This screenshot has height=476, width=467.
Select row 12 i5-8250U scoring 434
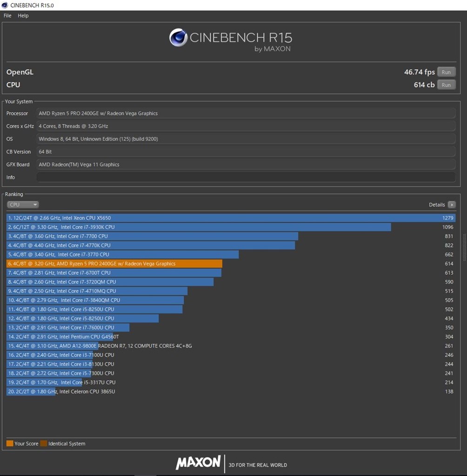[231, 318]
